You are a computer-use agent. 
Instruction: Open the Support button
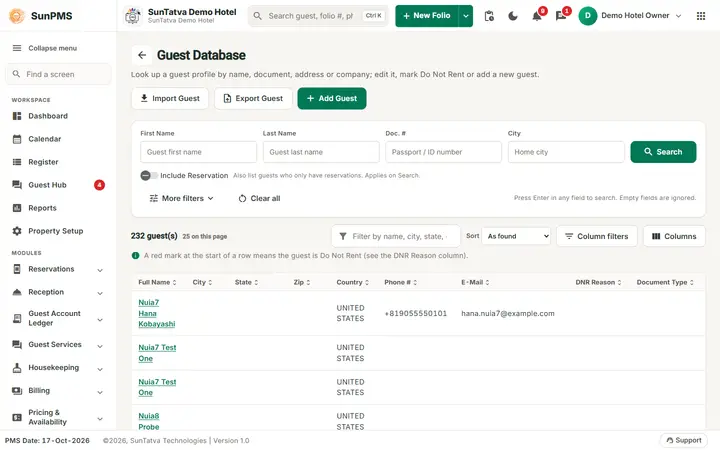pyautogui.click(x=684, y=440)
